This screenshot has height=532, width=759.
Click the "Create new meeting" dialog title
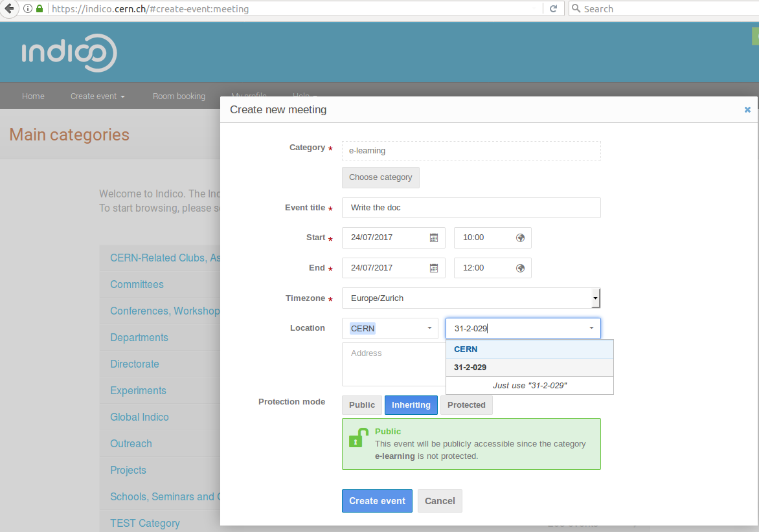point(278,110)
